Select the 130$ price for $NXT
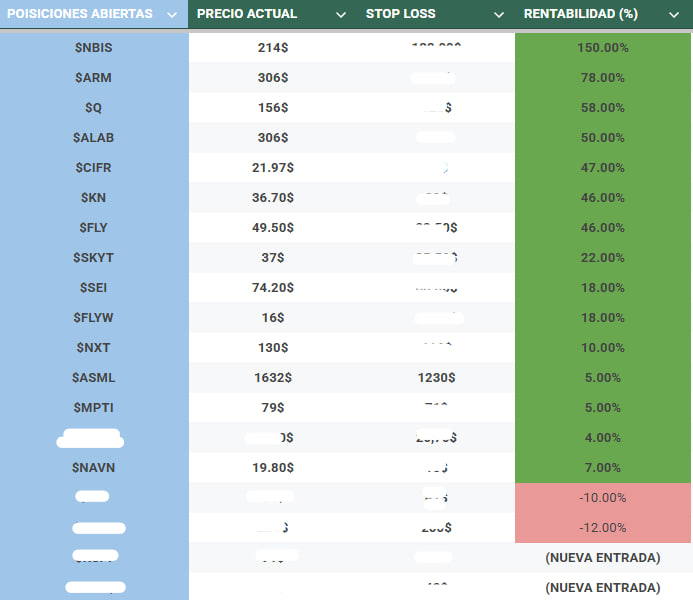This screenshot has height=600, width=693. point(273,348)
